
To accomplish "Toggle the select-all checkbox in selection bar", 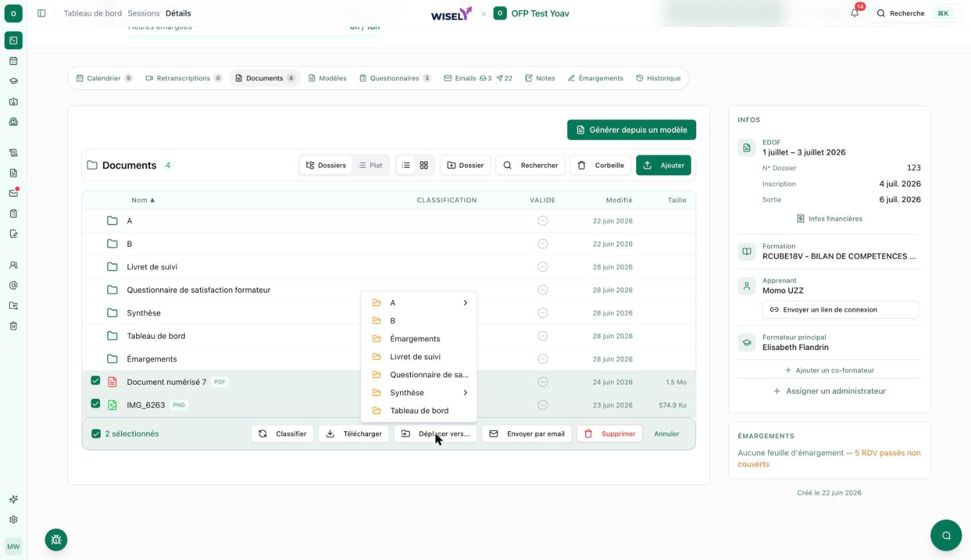I will (x=96, y=433).
